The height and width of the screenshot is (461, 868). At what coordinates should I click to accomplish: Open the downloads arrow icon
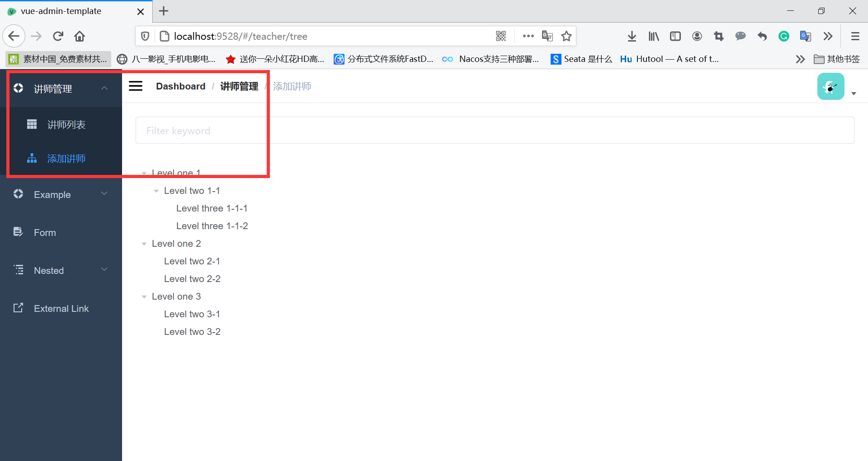pyautogui.click(x=632, y=36)
